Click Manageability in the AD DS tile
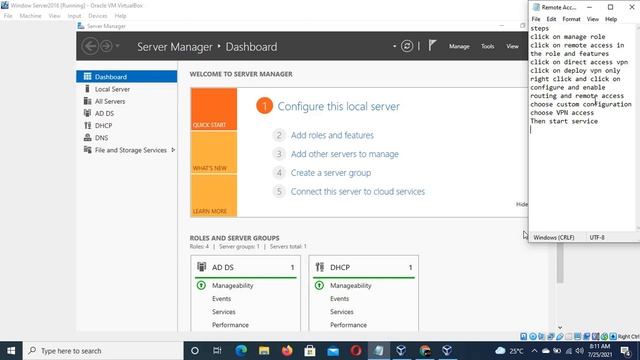Image resolution: width=640 pixels, height=360 pixels. (x=233, y=286)
